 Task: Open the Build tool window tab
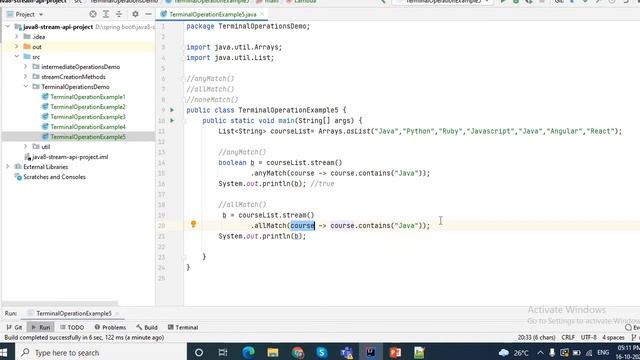147,327
